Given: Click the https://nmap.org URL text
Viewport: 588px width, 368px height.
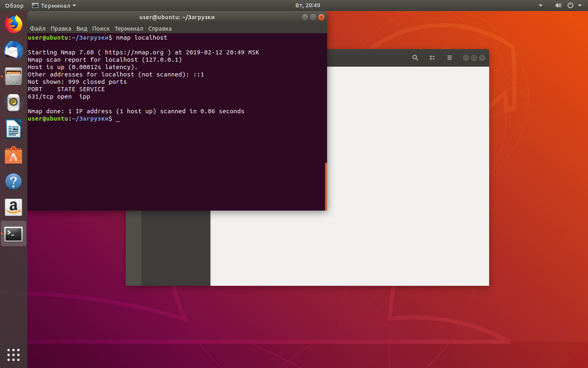Looking at the screenshot, I should click(134, 52).
